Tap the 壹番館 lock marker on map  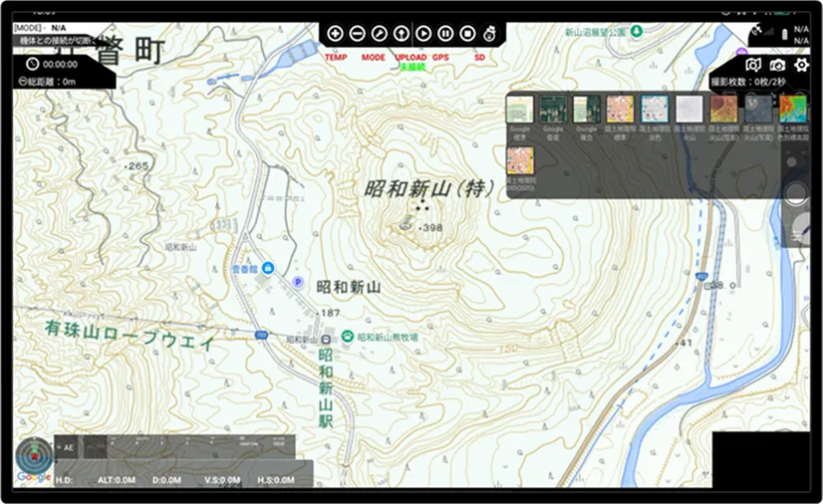coord(268,268)
